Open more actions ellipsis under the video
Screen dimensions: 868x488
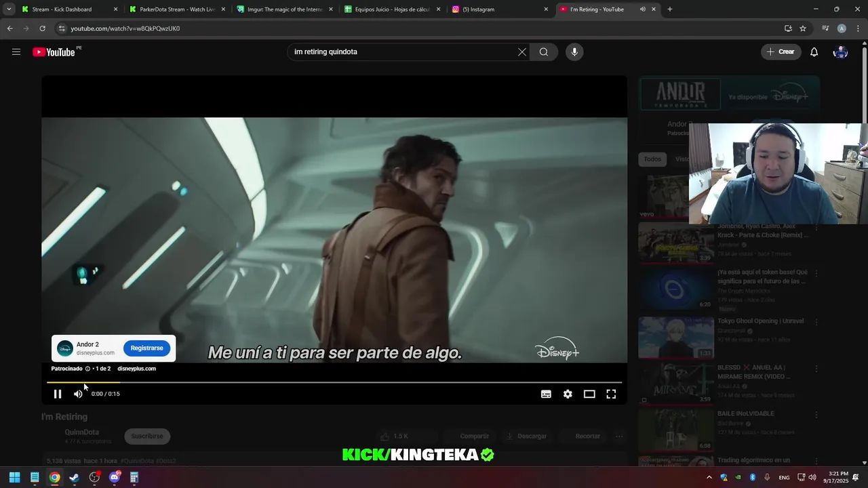coord(619,436)
